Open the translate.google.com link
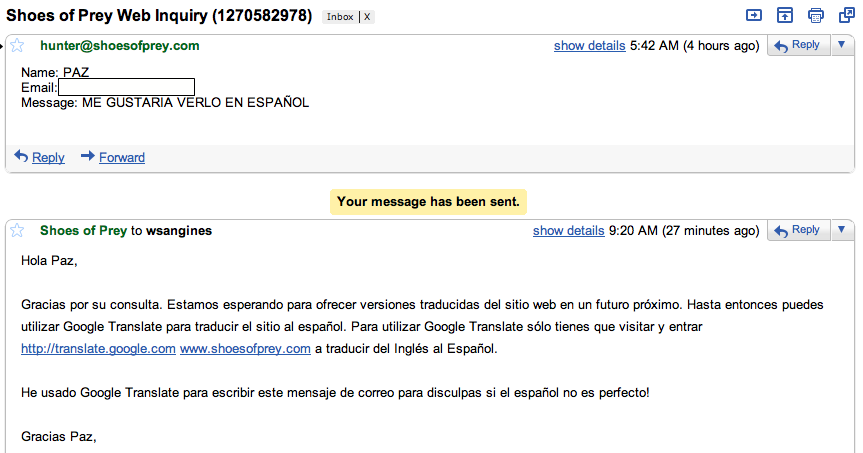863x453 pixels. pyautogui.click(x=99, y=349)
